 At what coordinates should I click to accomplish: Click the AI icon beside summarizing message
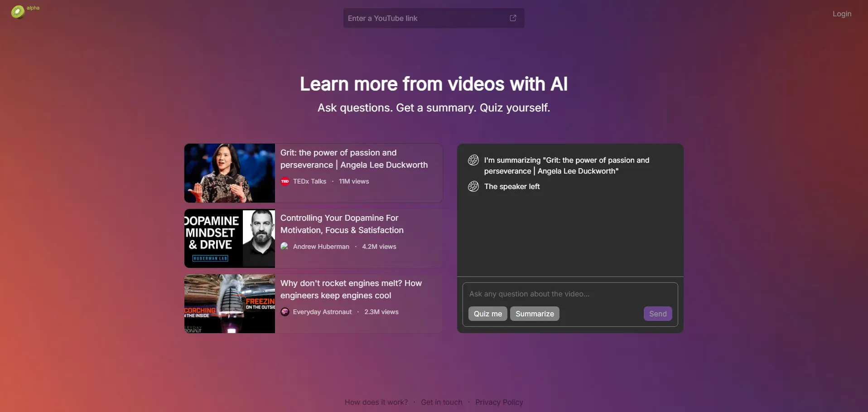point(473,160)
